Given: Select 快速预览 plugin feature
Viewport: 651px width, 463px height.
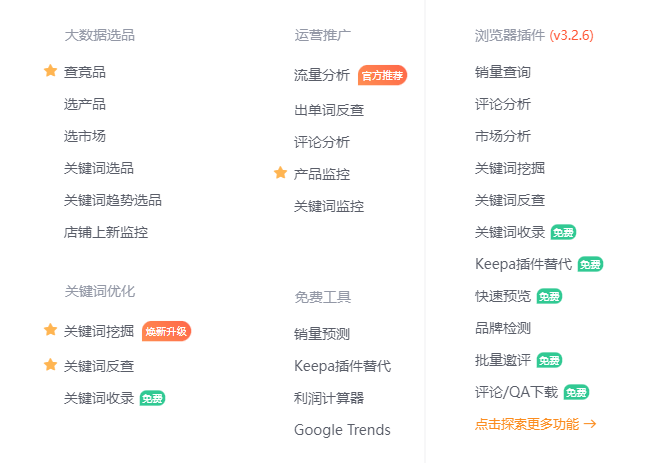Looking at the screenshot, I should tap(503, 296).
